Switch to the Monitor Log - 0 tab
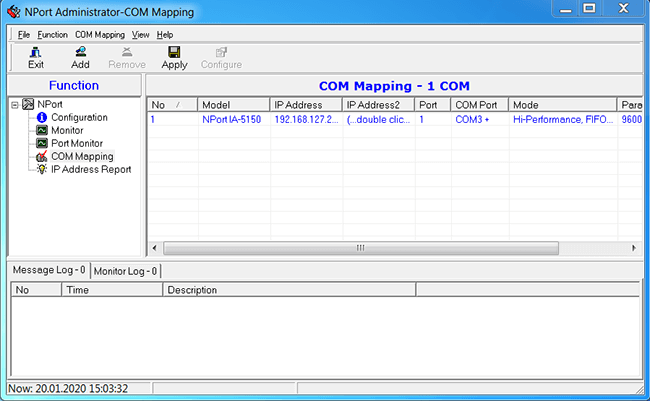Image resolution: width=650 pixels, height=401 pixels. pyautogui.click(x=125, y=271)
